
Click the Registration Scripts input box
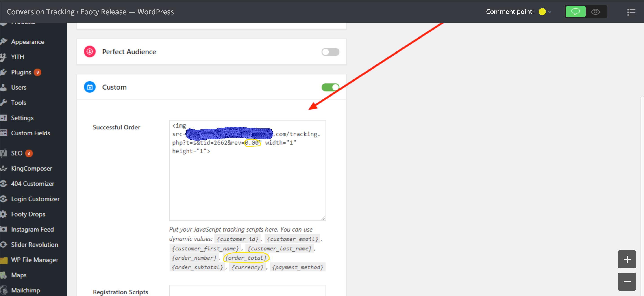[247, 291]
